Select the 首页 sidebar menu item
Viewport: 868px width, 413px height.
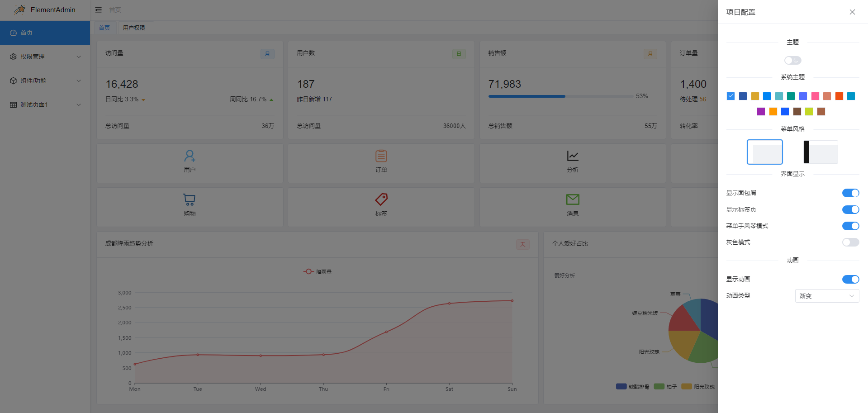pyautogui.click(x=45, y=33)
